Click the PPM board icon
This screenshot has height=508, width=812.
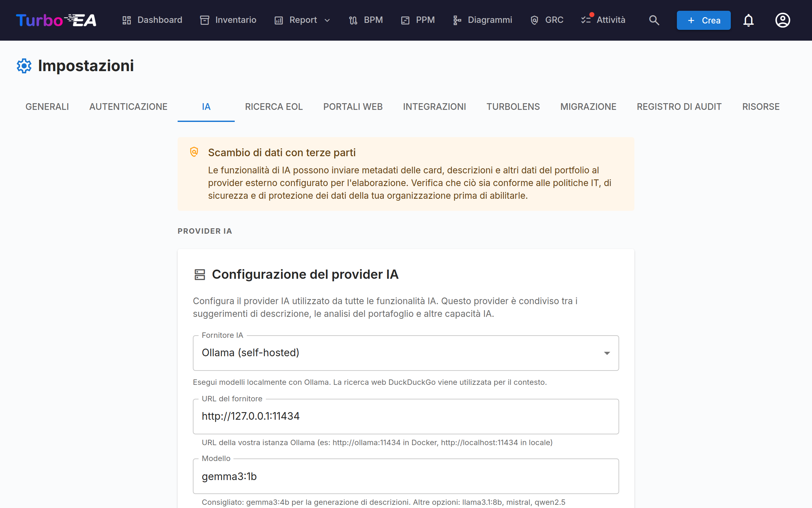click(x=405, y=20)
